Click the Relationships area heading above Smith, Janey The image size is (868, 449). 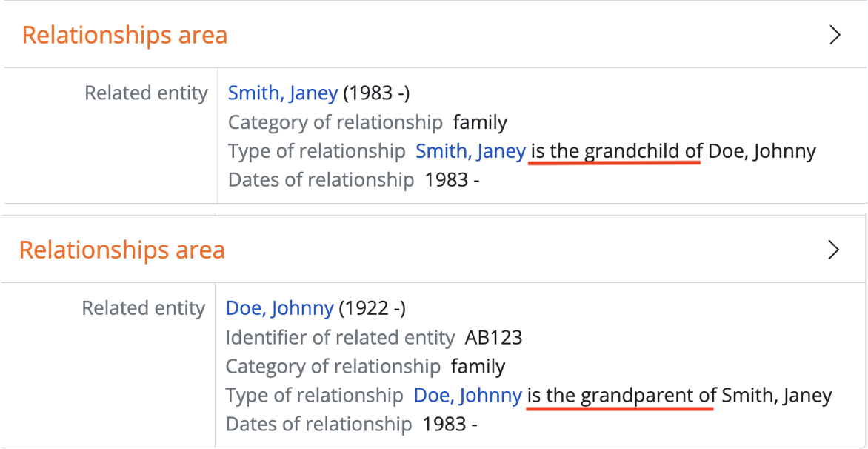(124, 36)
